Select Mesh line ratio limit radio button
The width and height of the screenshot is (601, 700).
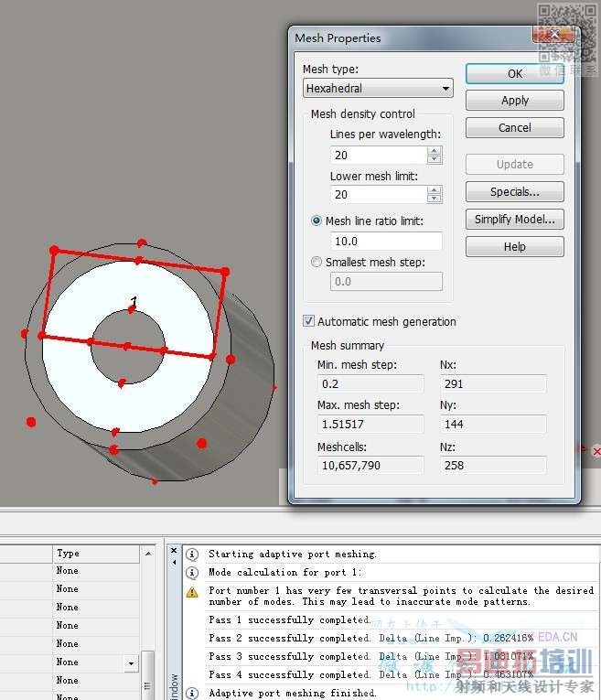point(316,221)
